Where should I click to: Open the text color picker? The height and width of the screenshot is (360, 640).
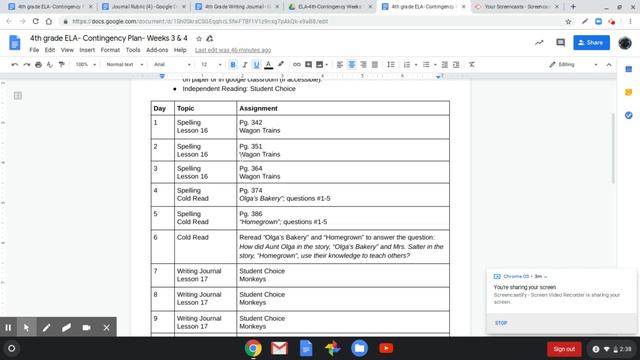tap(268, 64)
